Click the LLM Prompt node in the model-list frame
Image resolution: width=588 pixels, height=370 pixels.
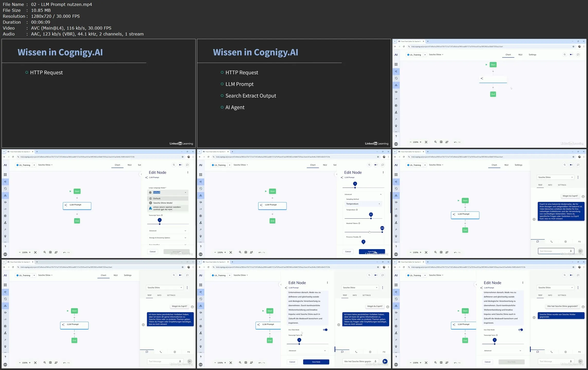point(77,205)
